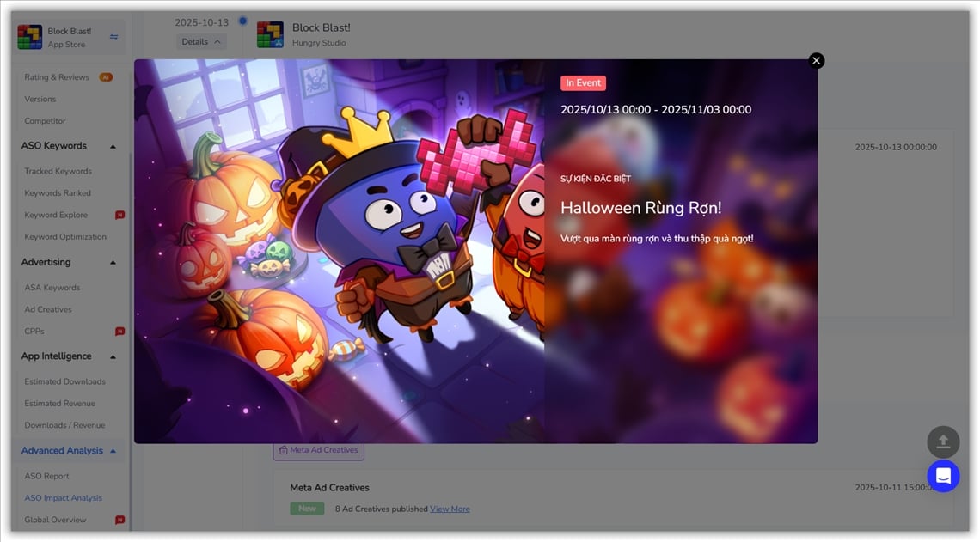The width and height of the screenshot is (980, 542).
Task: Click the Block Blast app icon in sidebar
Action: click(x=30, y=37)
